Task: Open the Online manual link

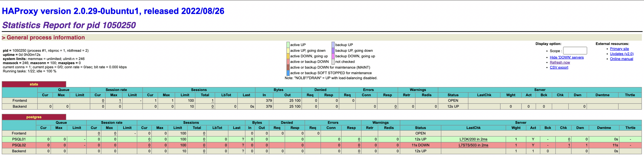Action: 621,59
